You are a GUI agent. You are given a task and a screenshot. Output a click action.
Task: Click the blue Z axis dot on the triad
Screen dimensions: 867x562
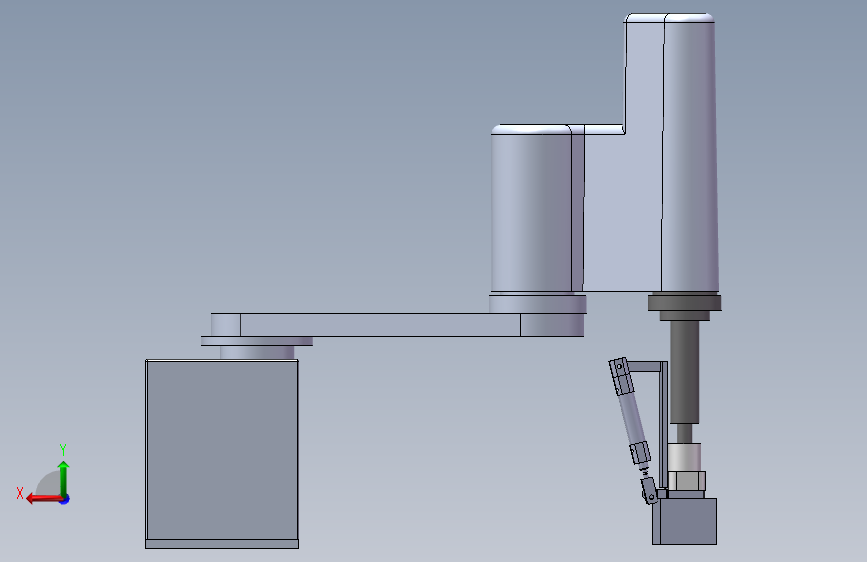click(x=65, y=499)
